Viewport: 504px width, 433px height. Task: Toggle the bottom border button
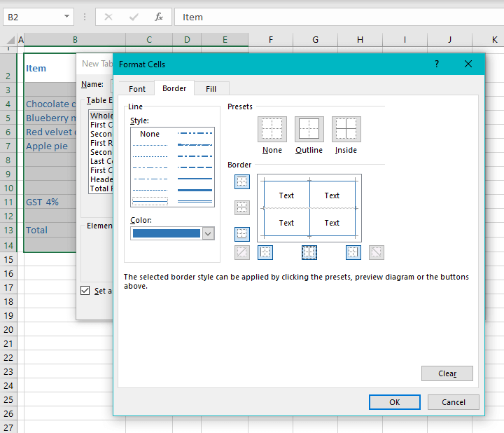tap(242, 234)
